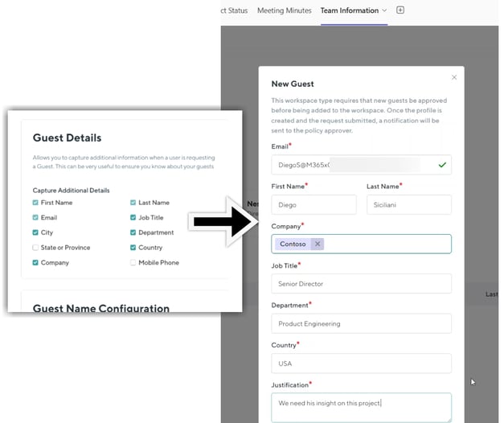Remove the Contoso company tag

click(x=318, y=244)
